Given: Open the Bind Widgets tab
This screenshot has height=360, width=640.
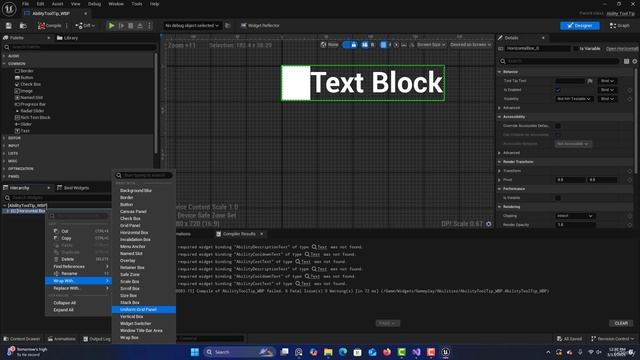Looking at the screenshot, I should 73,188.
